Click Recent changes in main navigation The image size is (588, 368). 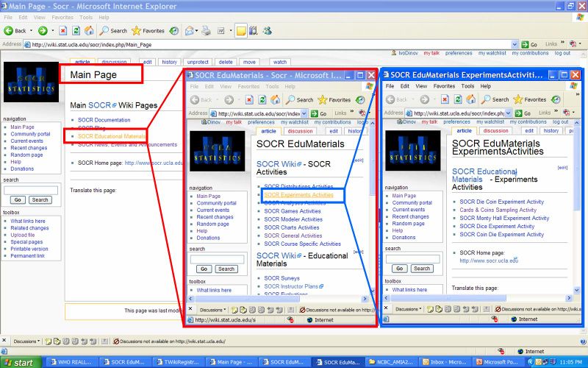[29, 148]
